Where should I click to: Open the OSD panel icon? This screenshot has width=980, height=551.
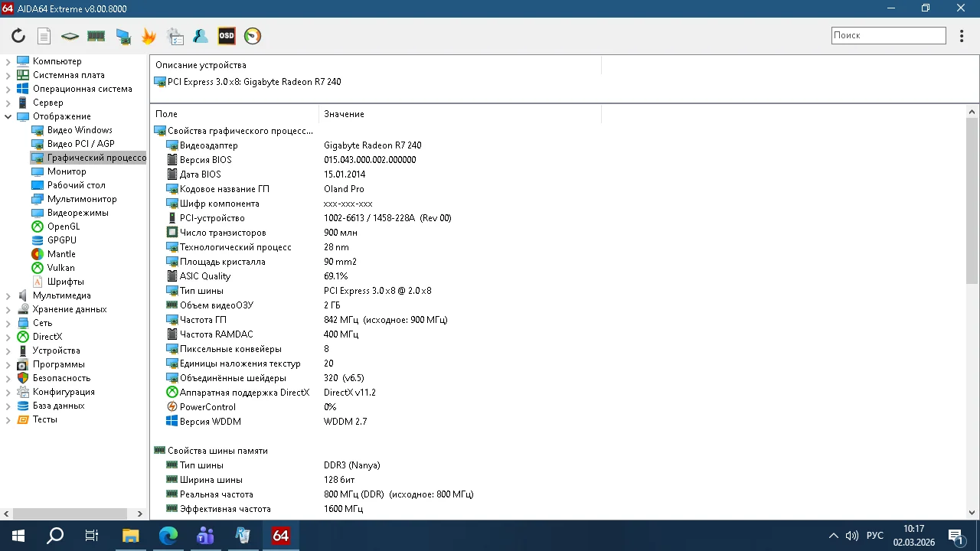[227, 36]
